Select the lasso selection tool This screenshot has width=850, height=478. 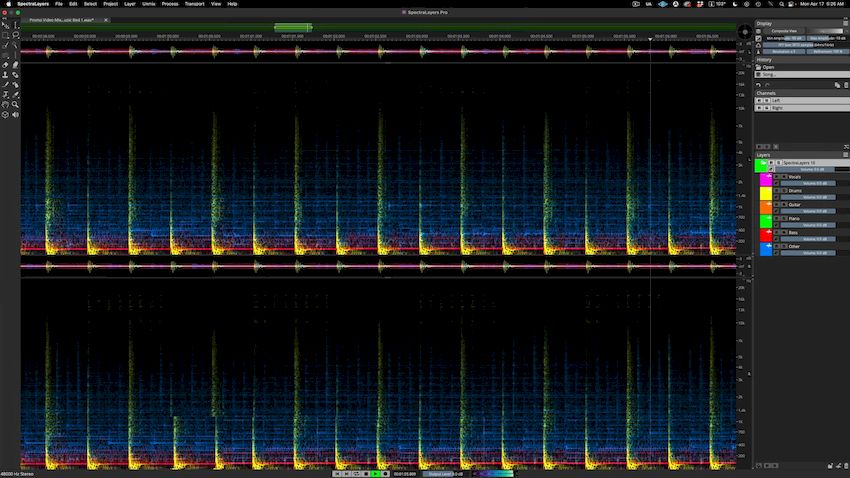pyautogui.click(x=15, y=35)
